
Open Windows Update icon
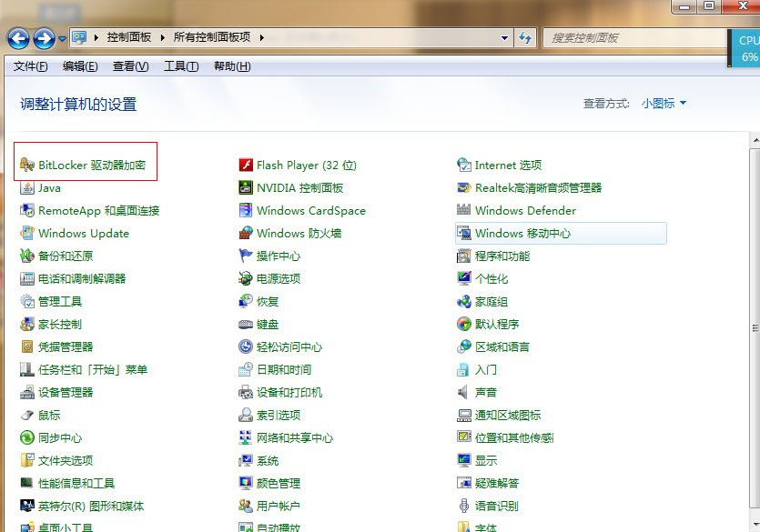click(x=27, y=234)
